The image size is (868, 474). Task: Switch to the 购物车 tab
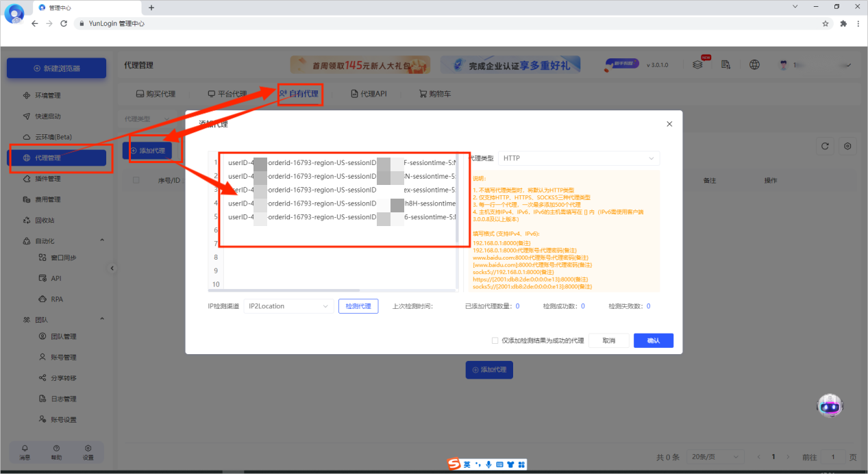(x=434, y=94)
